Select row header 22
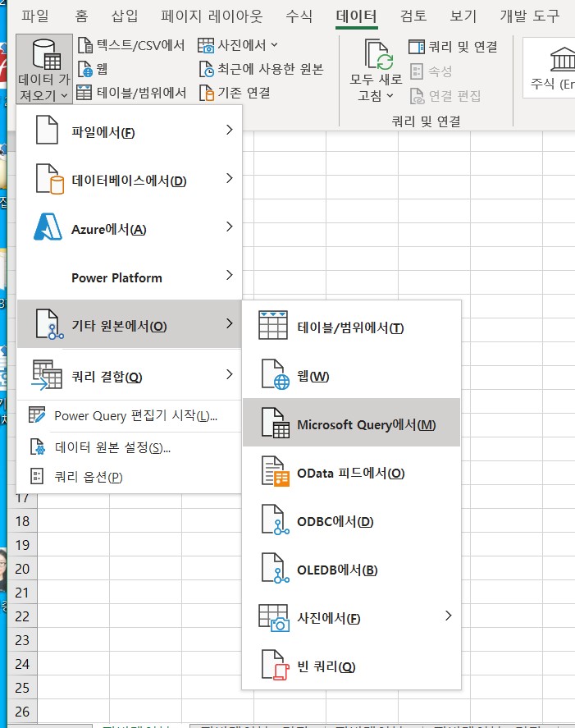The height and width of the screenshot is (728, 575). (22, 616)
